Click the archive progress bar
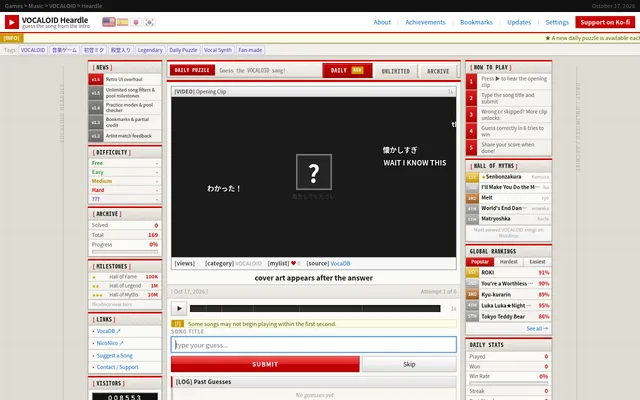 point(125,252)
